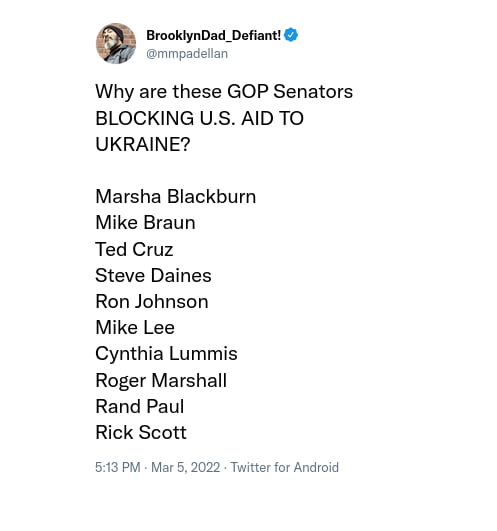Click the name Roger Marshall
497x531 pixels.
(x=161, y=381)
